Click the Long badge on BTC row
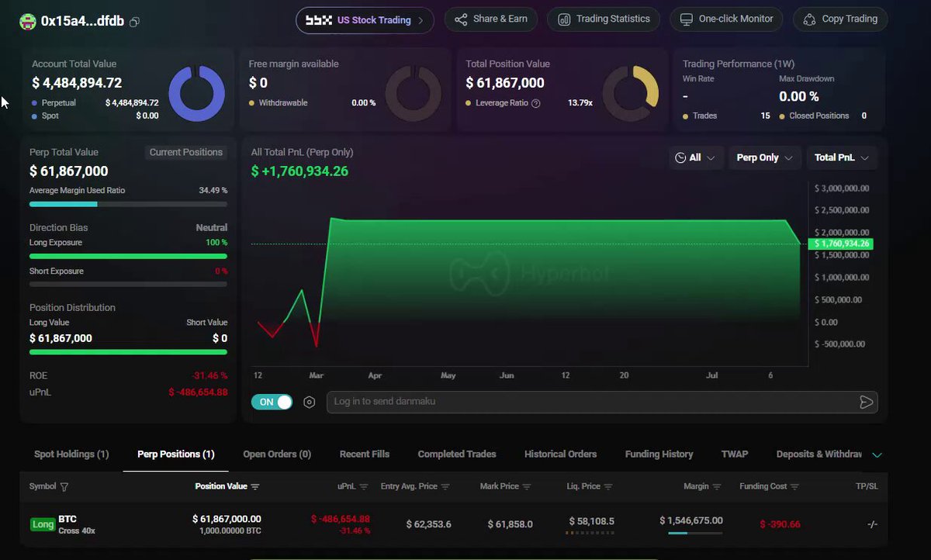931x560 pixels. tap(43, 524)
